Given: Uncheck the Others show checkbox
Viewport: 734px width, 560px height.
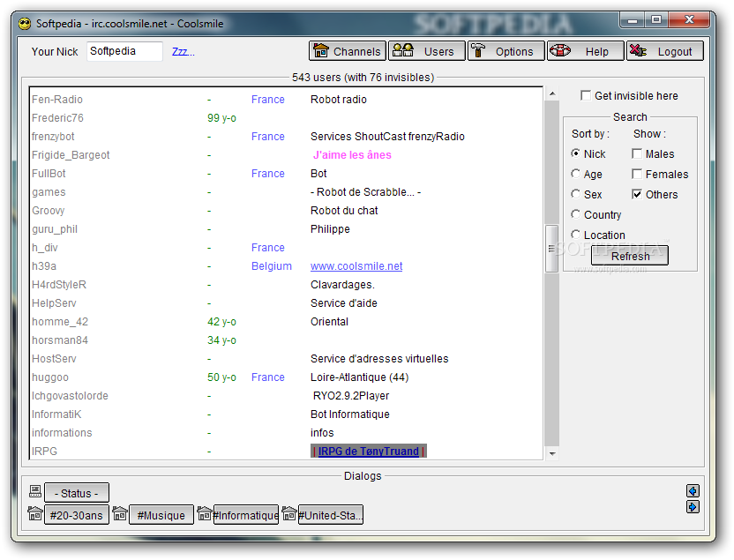Looking at the screenshot, I should coord(637,194).
